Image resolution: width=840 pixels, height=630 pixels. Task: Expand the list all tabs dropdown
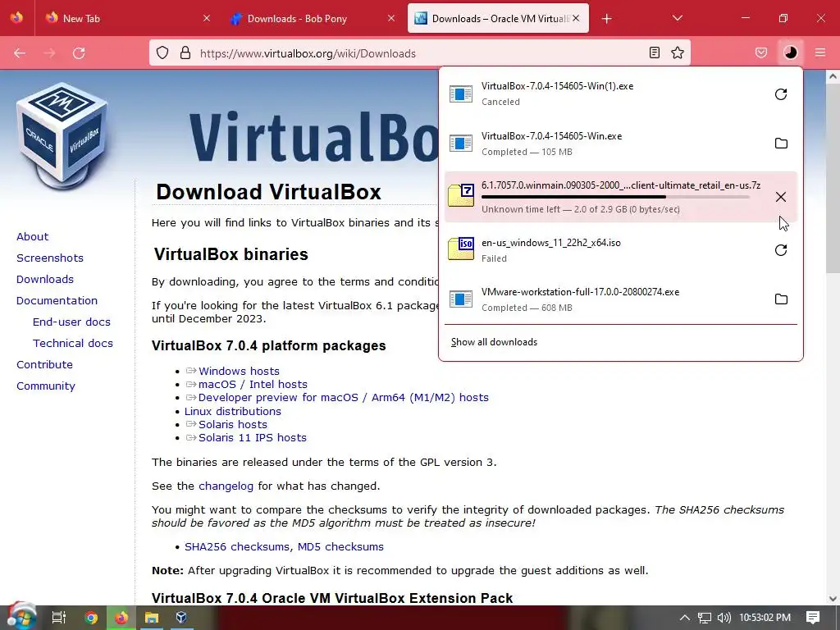click(677, 18)
